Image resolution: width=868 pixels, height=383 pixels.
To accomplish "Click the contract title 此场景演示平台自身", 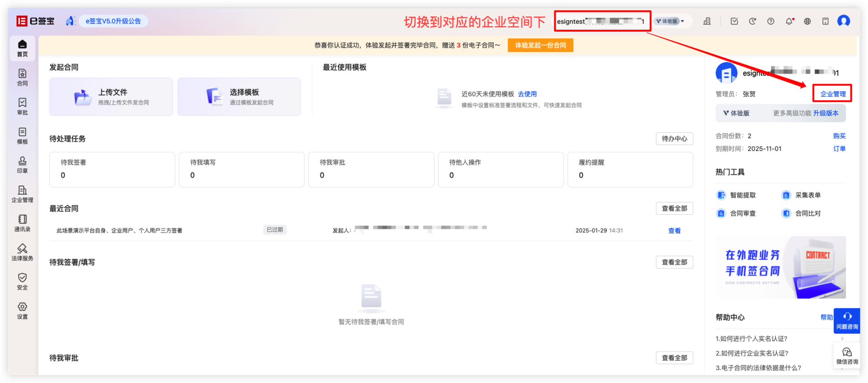I will pyautogui.click(x=119, y=231).
